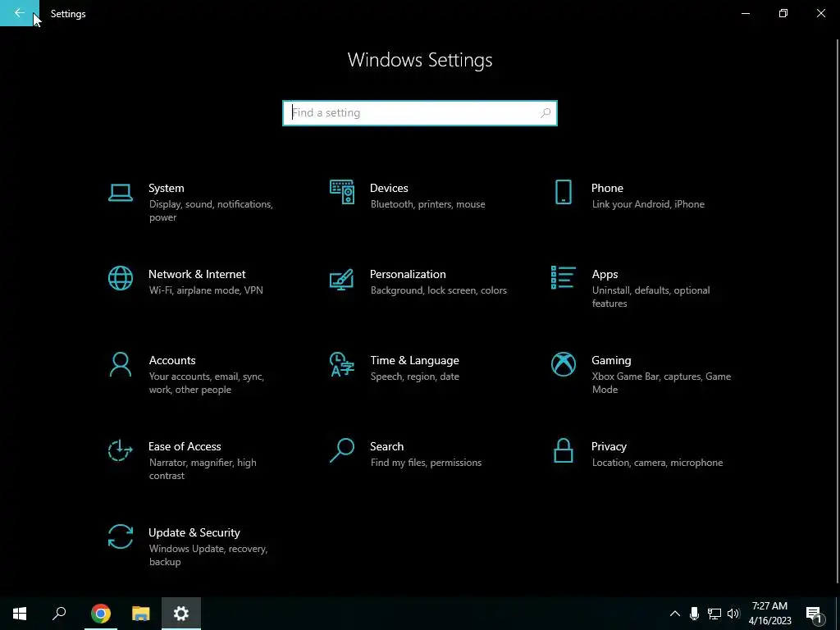The image size is (840, 630).
Task: Click "Background, lock screen, colors" text
Action: coord(438,290)
